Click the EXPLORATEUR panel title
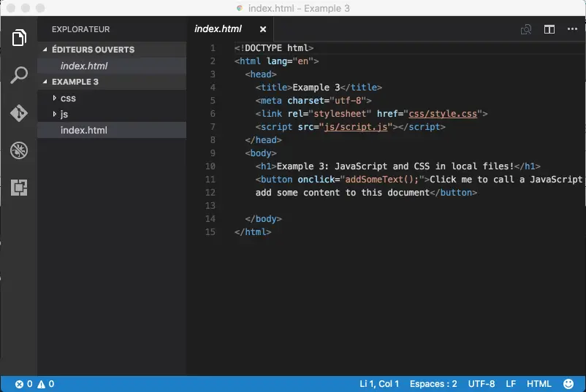Image resolution: width=586 pixels, height=392 pixels. click(80, 29)
